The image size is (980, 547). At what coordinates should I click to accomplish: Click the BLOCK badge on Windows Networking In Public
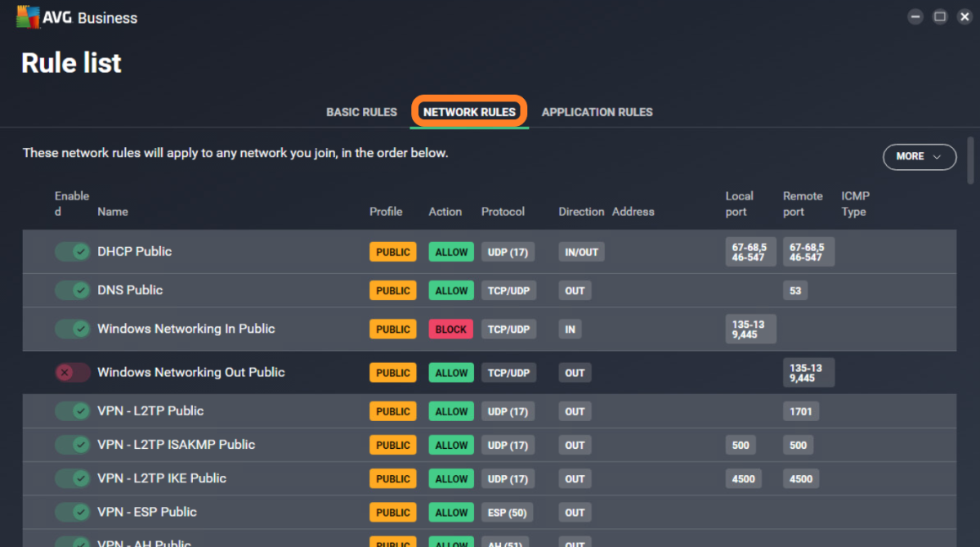(x=450, y=329)
